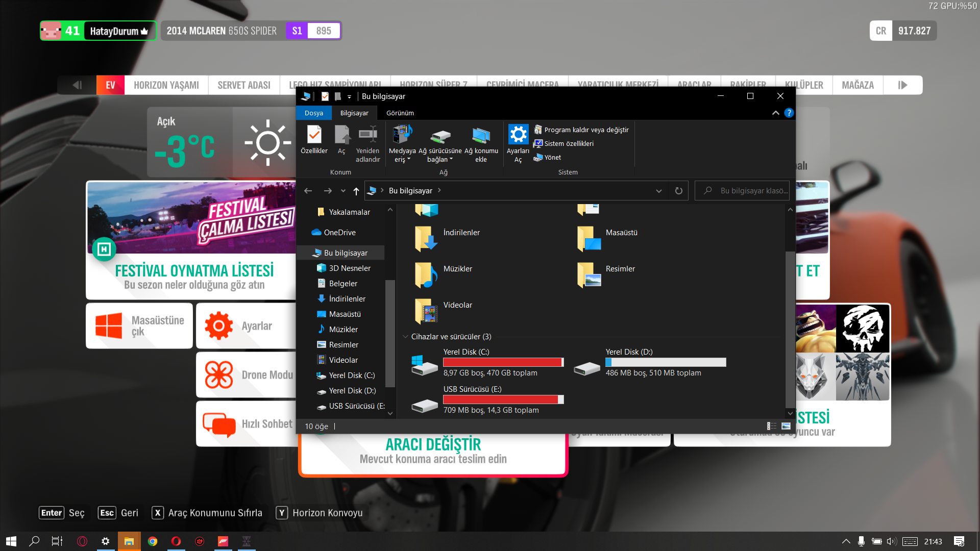This screenshot has height=551, width=980.
Task: Click the refresh button in address bar
Action: [x=678, y=191]
